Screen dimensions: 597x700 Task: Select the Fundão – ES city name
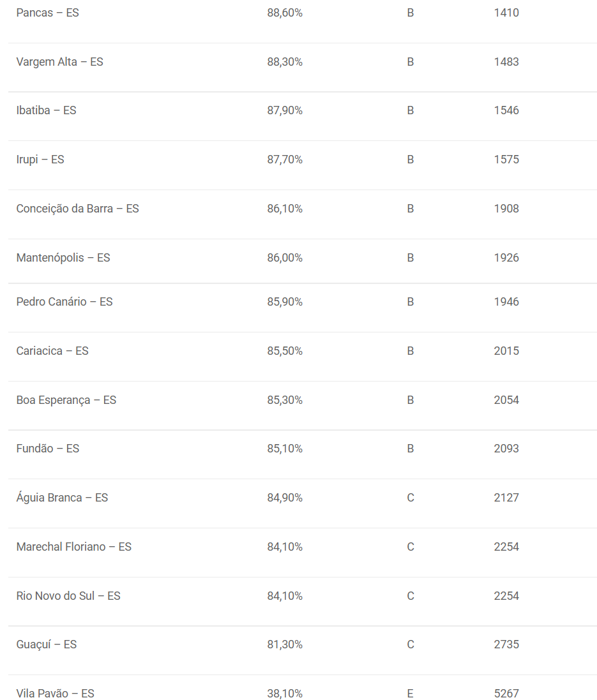(47, 449)
